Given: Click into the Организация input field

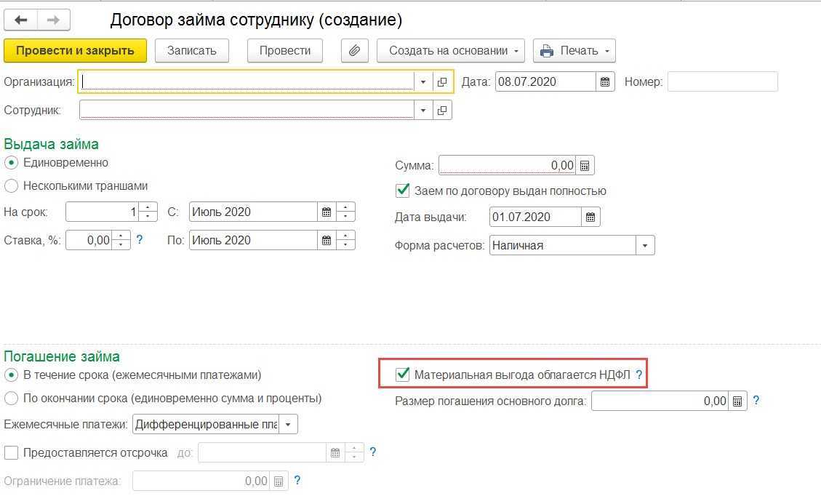Looking at the screenshot, I should [247, 81].
